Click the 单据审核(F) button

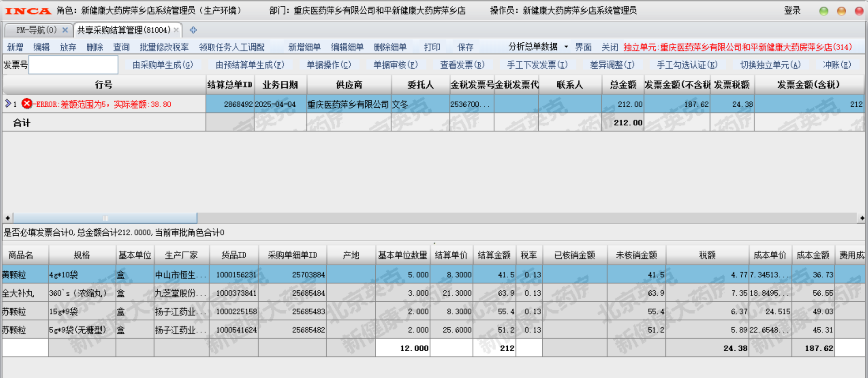[x=396, y=65]
